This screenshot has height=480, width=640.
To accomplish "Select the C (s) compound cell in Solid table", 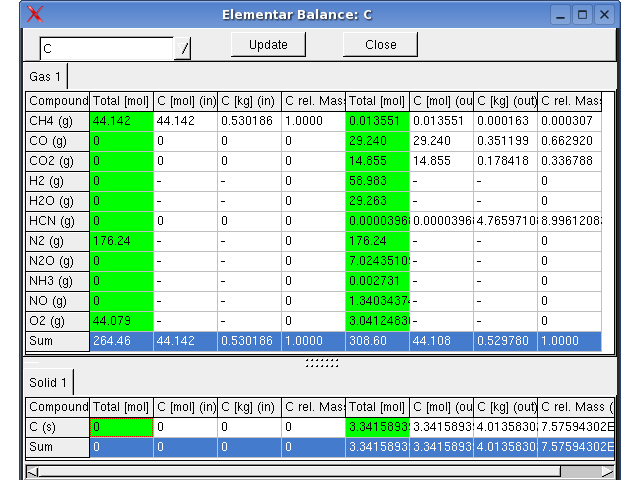I will [57, 427].
